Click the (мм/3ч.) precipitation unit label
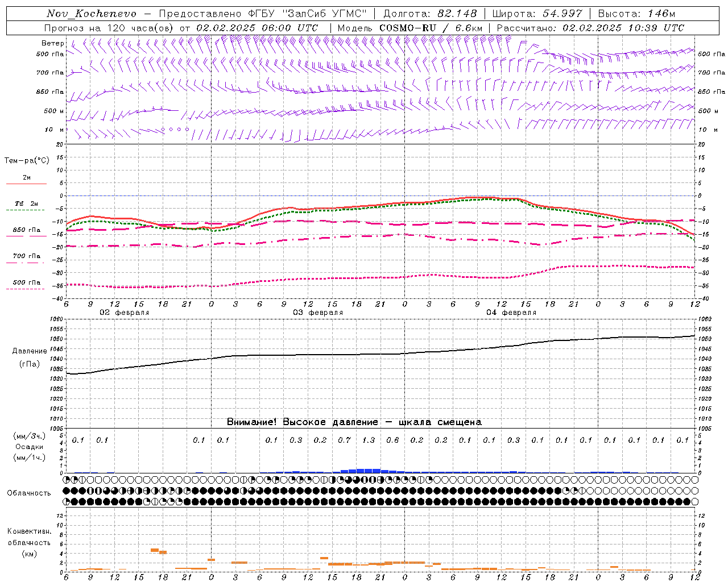 [30, 436]
